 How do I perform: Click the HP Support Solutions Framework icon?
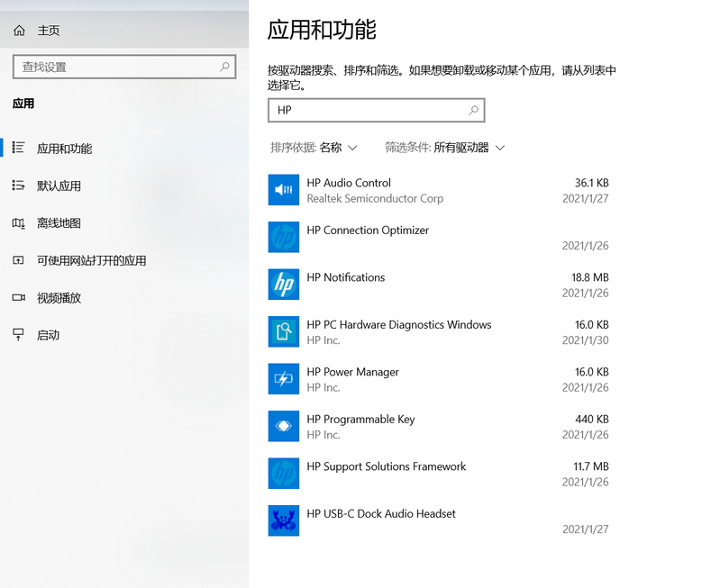[283, 474]
